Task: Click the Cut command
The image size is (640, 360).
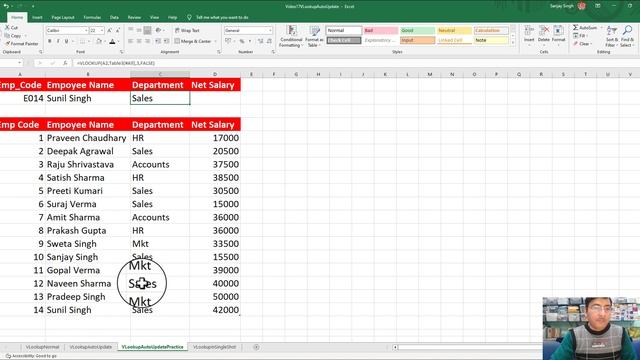Action: [11, 27]
